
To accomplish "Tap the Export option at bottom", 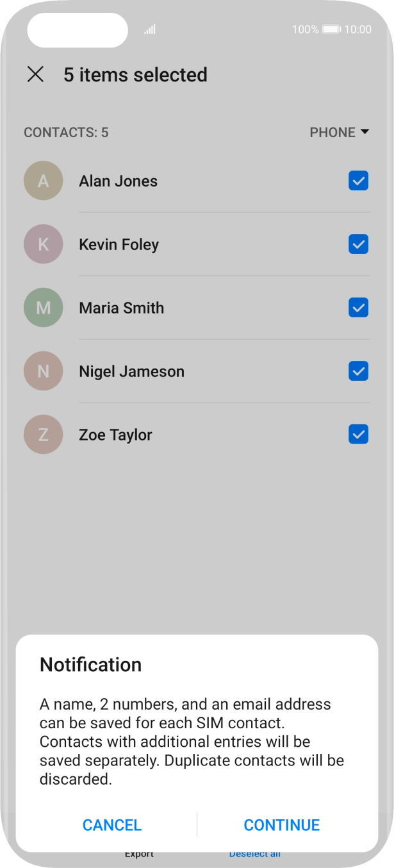I will click(139, 854).
